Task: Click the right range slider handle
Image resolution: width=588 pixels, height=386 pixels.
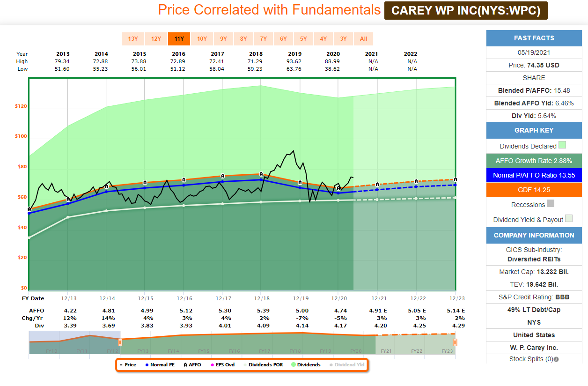Action: 455,342
